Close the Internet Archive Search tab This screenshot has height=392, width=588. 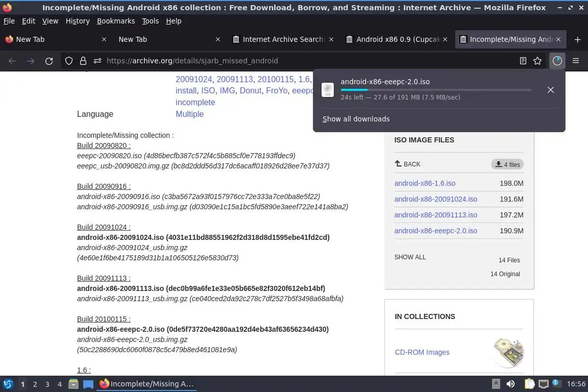click(331, 39)
